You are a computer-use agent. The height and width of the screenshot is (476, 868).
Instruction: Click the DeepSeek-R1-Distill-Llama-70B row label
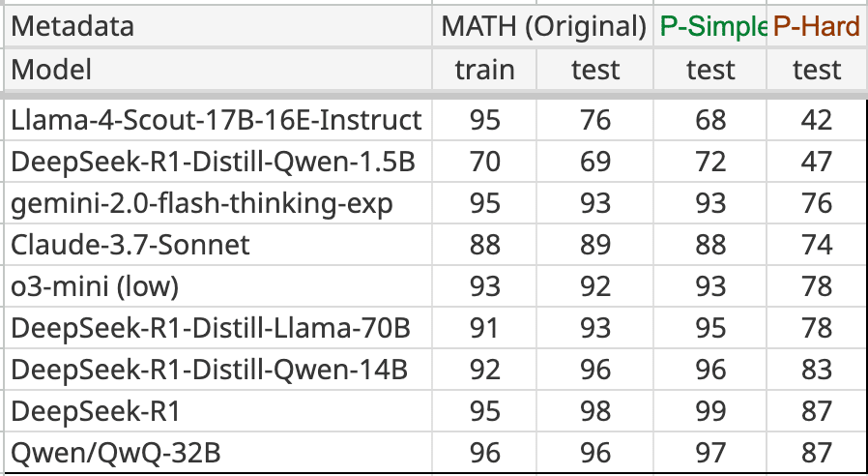[211, 328]
